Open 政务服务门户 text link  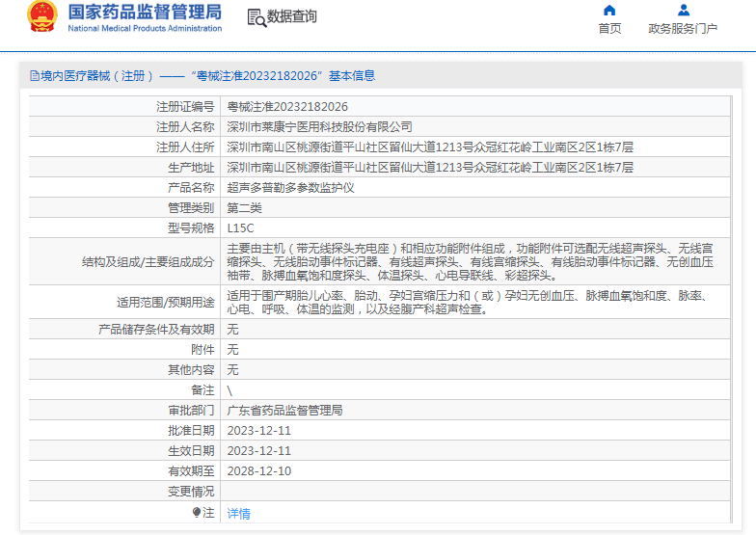click(683, 29)
